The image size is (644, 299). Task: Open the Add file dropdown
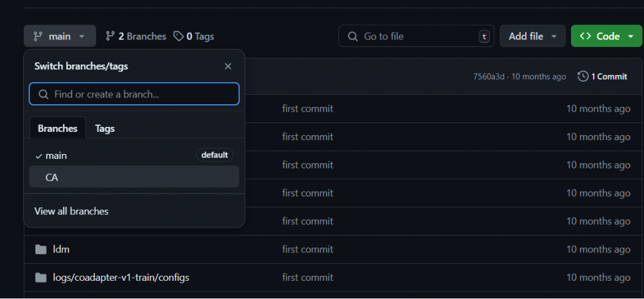[x=532, y=36]
